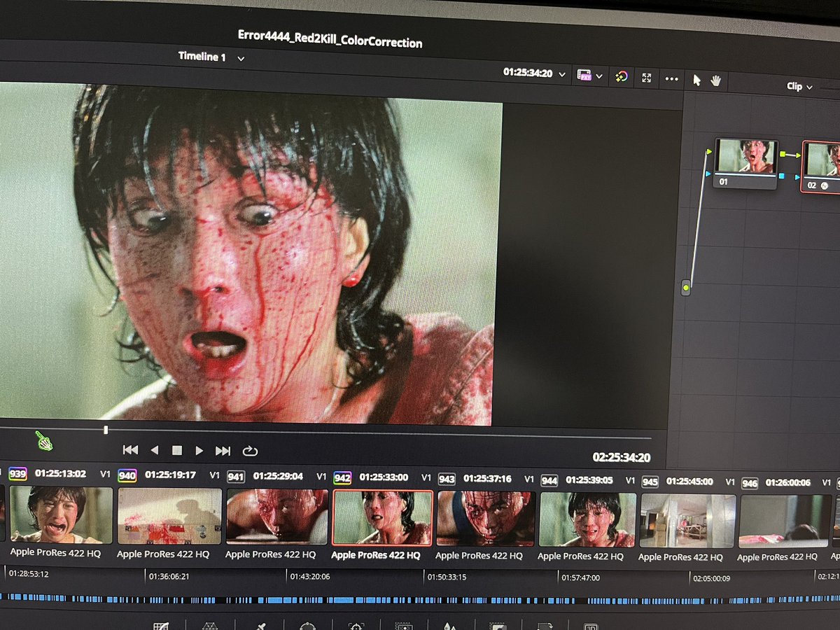Select highlighted clip 942 thumbnail

(382, 518)
